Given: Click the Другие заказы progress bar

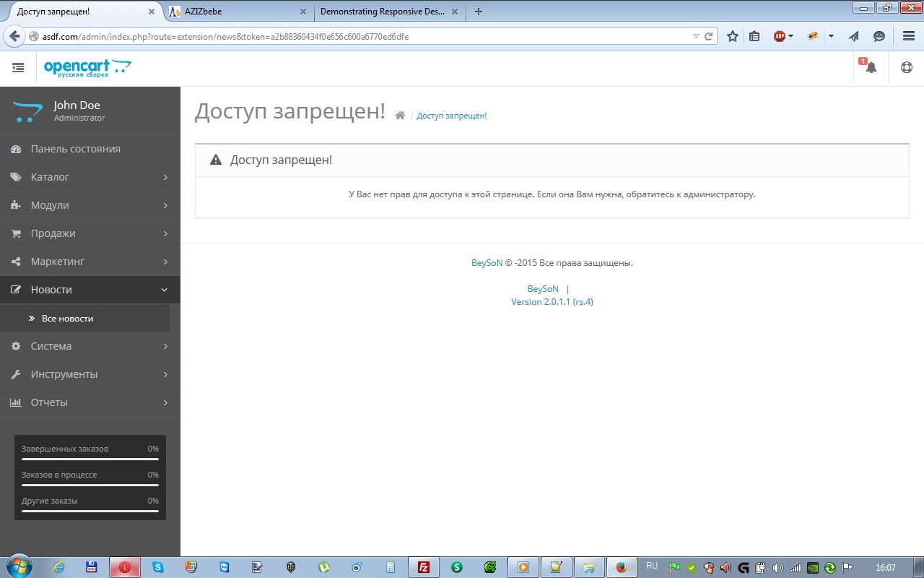Looking at the screenshot, I should coord(90,511).
